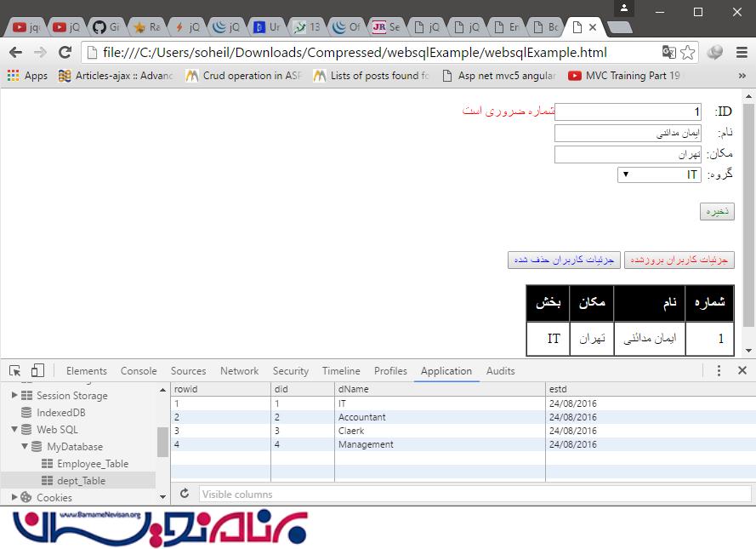Image resolution: width=756 pixels, height=549 pixels.
Task: Open the Chrome hamburger menu
Action: [742, 52]
